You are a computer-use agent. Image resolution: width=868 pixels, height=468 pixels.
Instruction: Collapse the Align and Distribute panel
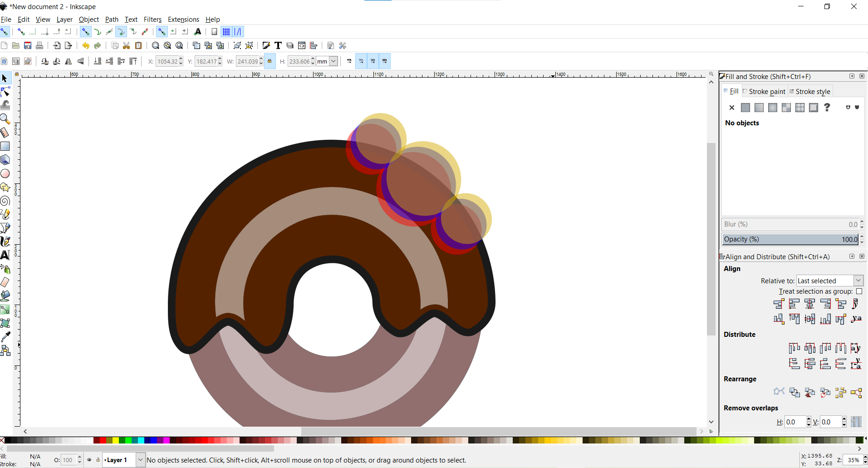coord(852,256)
